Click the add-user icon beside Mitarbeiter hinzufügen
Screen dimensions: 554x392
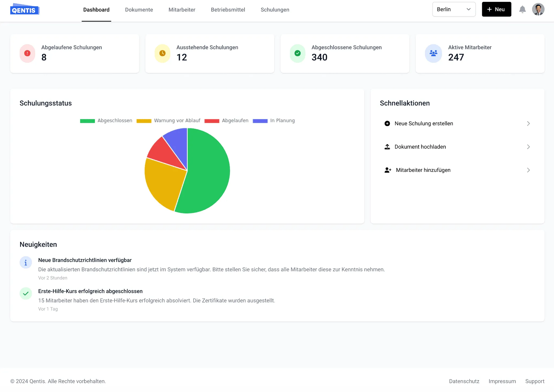[x=388, y=170]
